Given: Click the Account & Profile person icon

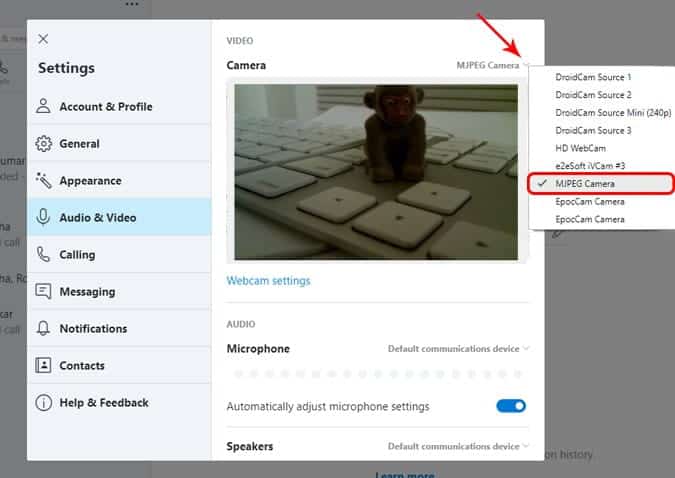Looking at the screenshot, I should tap(43, 106).
